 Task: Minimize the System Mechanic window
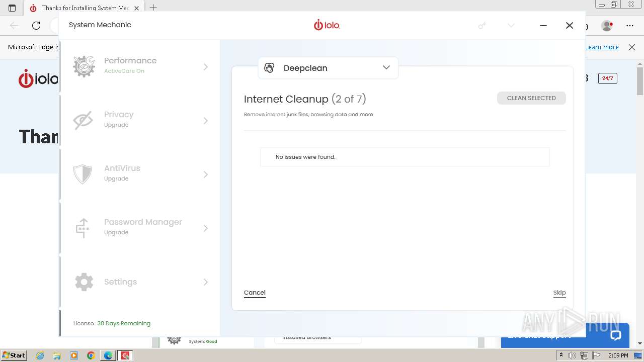click(543, 25)
